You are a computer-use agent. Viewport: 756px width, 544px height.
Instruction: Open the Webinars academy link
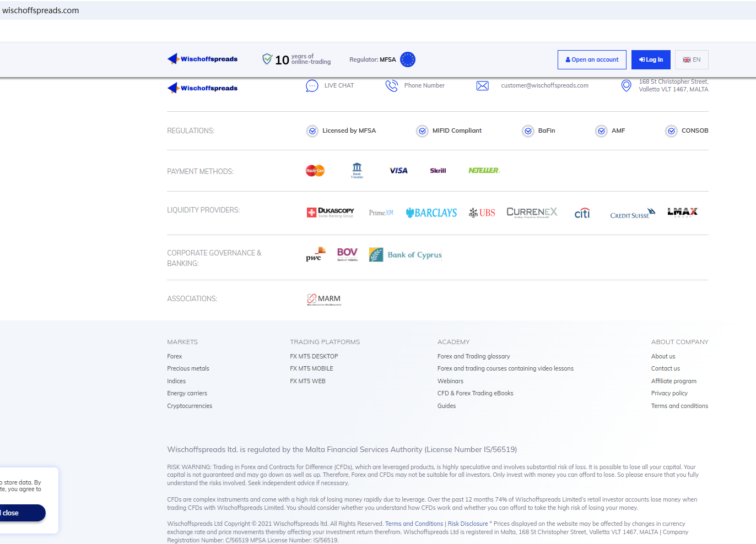[450, 381]
